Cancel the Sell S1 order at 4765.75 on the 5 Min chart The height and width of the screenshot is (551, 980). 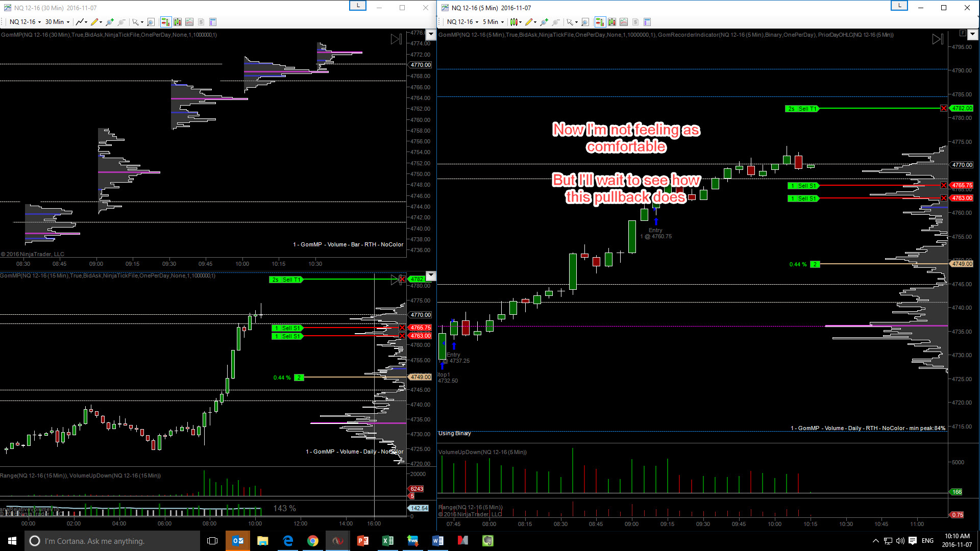[944, 185]
